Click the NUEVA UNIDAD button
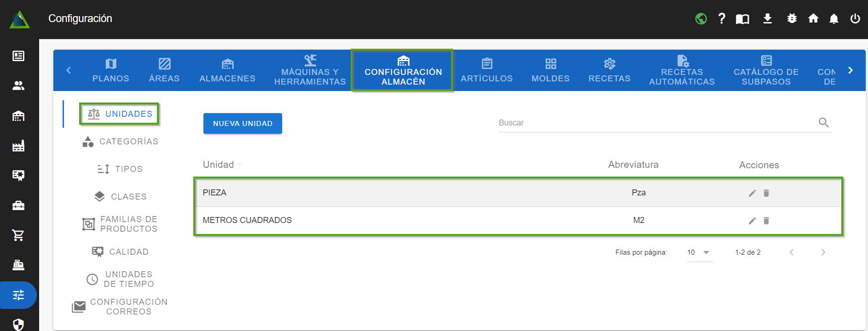868x331 pixels. pos(243,123)
